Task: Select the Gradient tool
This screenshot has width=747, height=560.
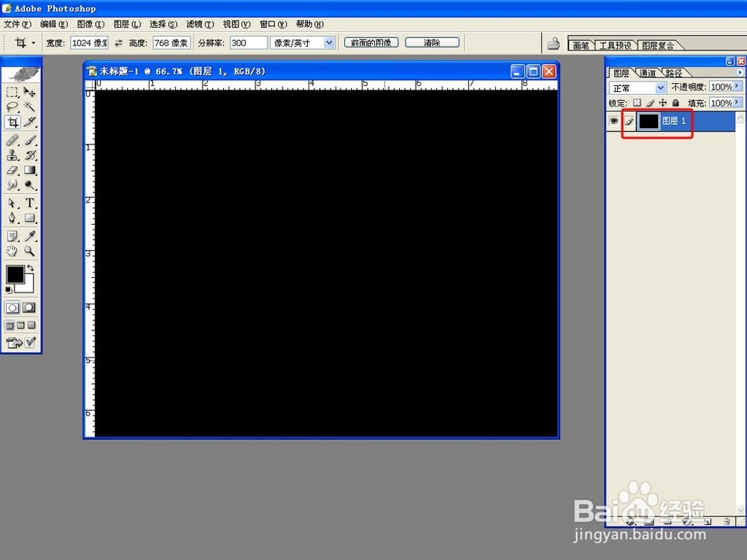Action: coord(30,170)
